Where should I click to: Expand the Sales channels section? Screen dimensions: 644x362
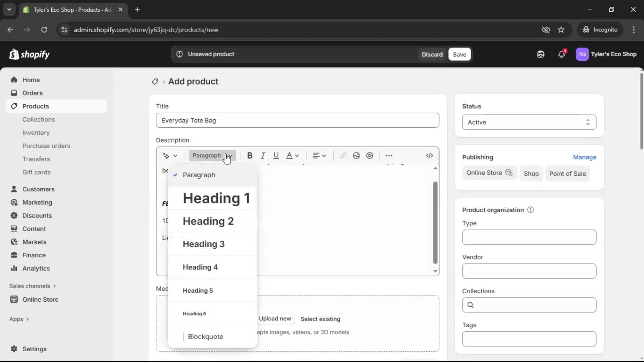click(x=32, y=286)
